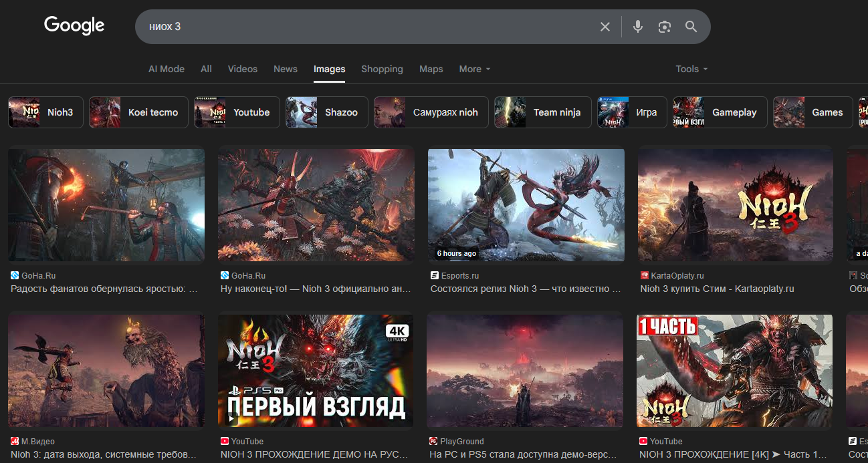Open link "Ну наконец-то! — Nioh 3 официально"
The width and height of the screenshot is (868, 463).
tap(316, 289)
